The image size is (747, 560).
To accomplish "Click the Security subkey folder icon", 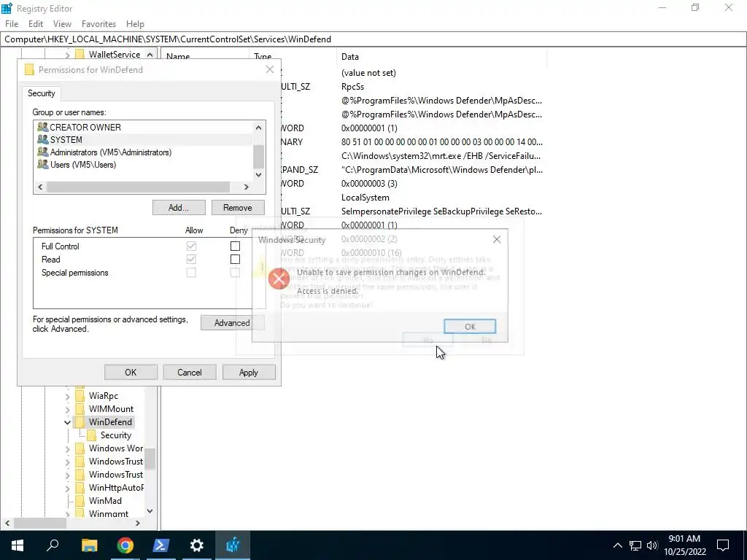I will [92, 435].
